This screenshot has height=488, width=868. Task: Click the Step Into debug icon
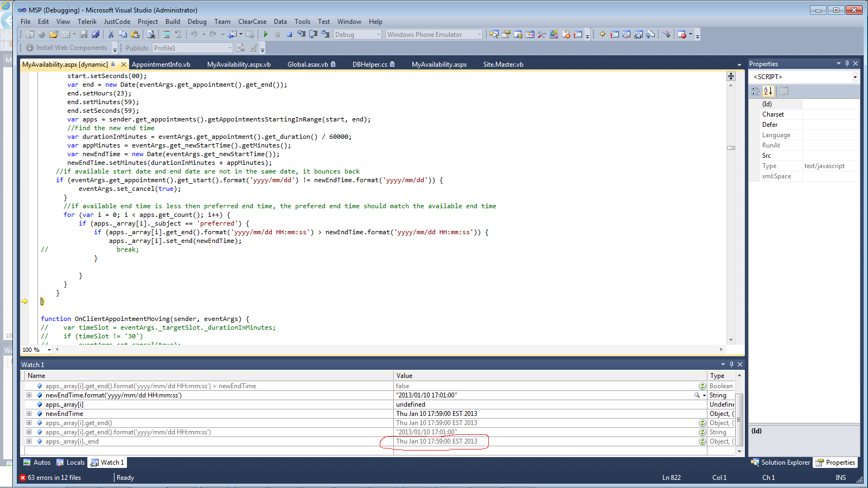coord(302,34)
